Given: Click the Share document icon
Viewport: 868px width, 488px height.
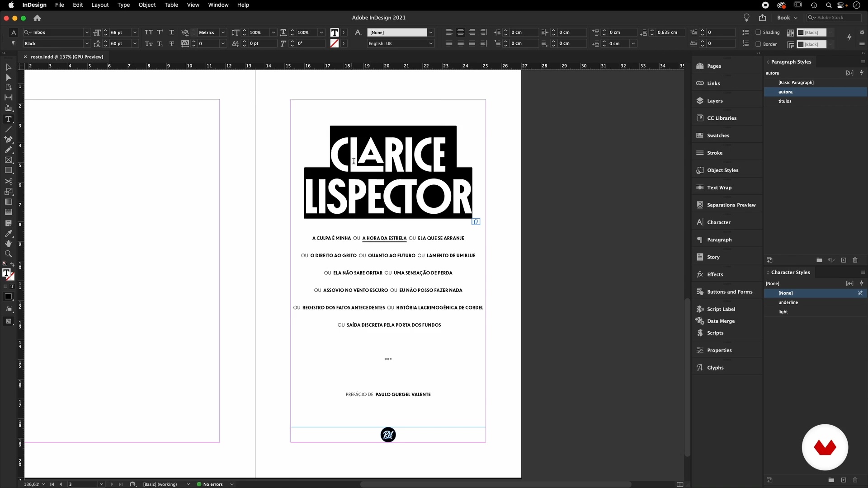Looking at the screenshot, I should tap(762, 18).
